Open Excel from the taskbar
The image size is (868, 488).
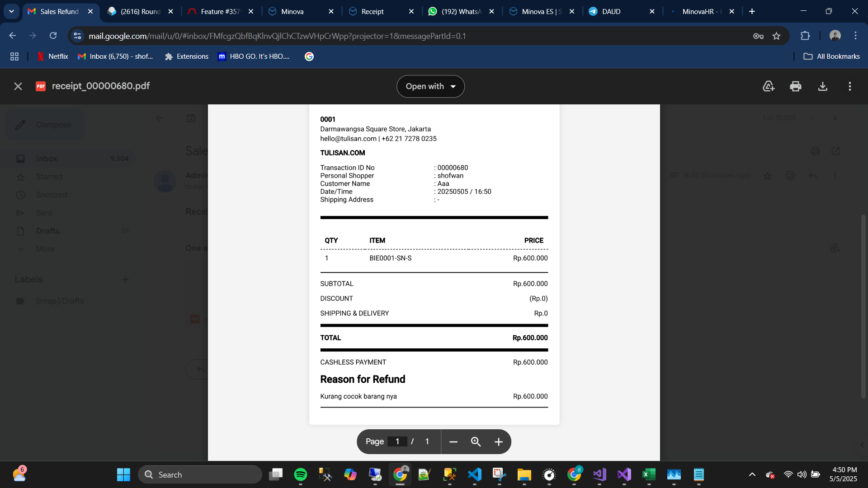click(x=649, y=474)
